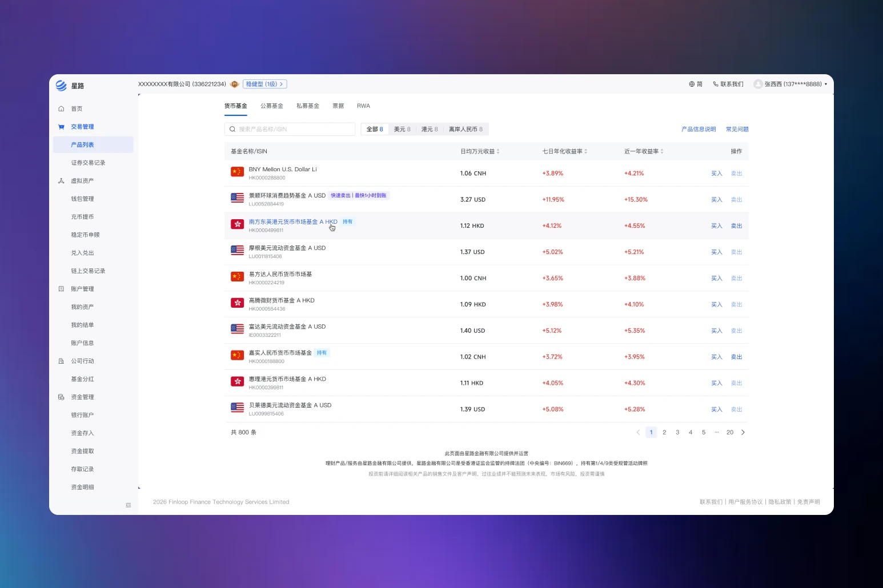Switch to the 公募基金 tab

pyautogui.click(x=272, y=106)
